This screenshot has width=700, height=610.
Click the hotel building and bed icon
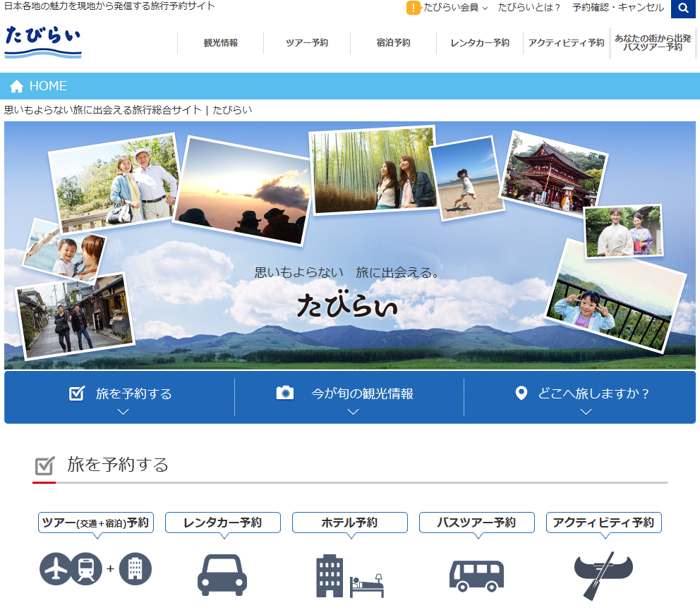pyautogui.click(x=350, y=575)
